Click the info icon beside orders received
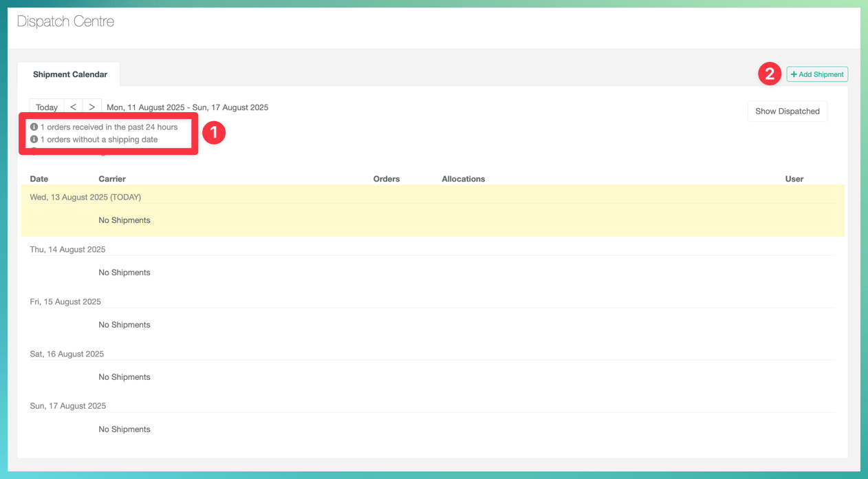 [34, 127]
